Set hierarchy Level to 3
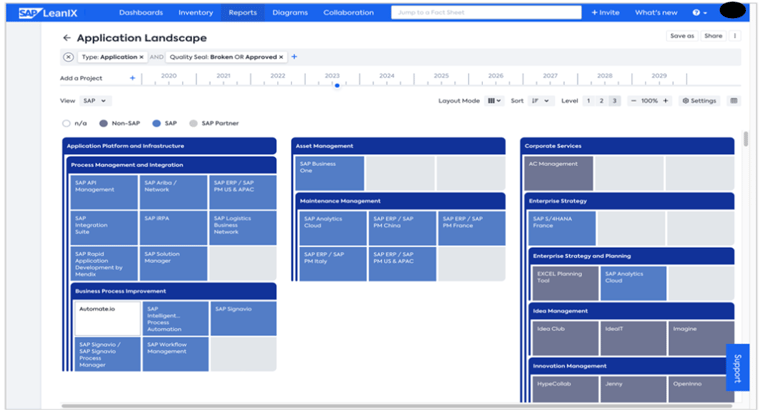 (x=614, y=101)
